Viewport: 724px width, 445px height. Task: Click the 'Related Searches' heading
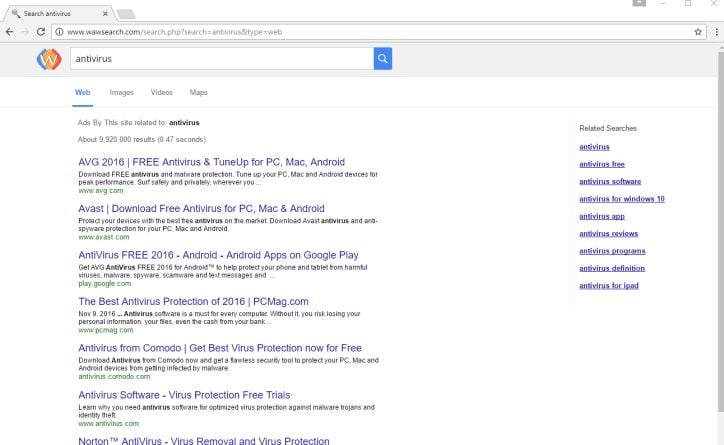[x=608, y=128]
